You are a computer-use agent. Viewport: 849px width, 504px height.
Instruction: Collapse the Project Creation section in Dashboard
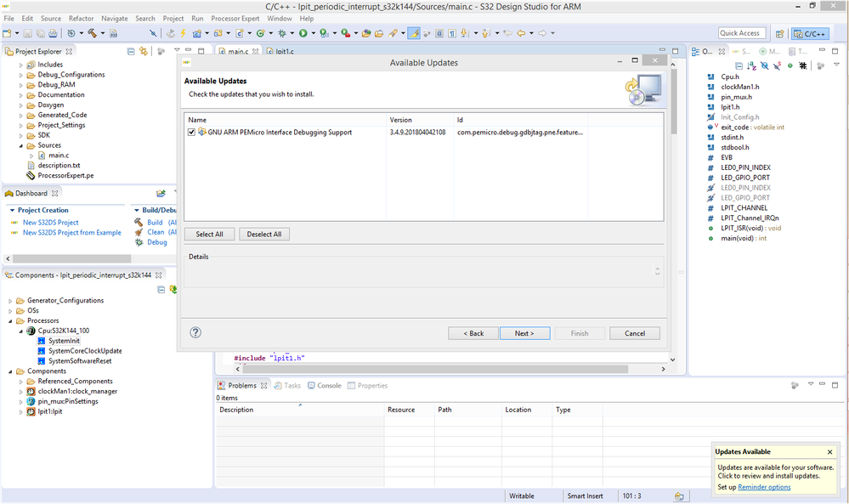click(x=13, y=210)
